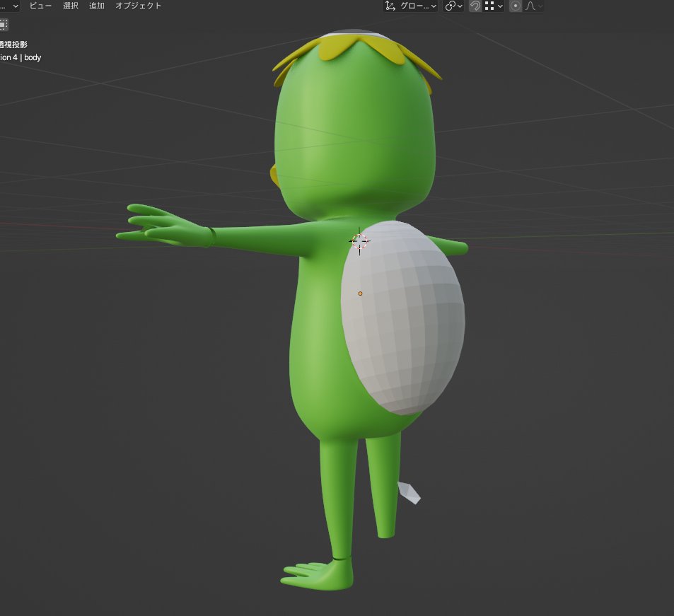Open the proportional editing falloff curve dropdown

pyautogui.click(x=533, y=6)
